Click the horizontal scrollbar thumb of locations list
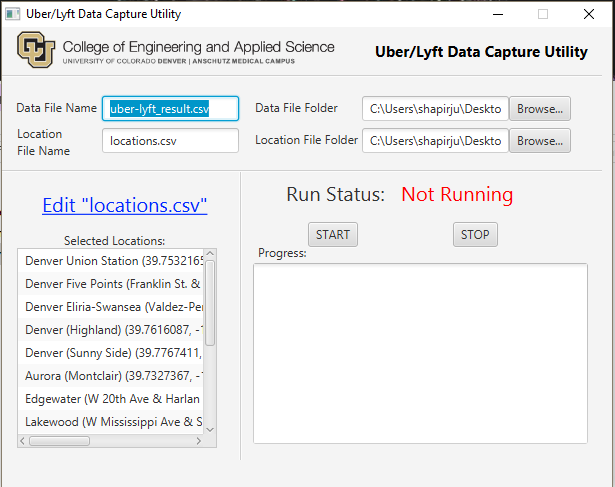The image size is (615, 487). [59, 441]
